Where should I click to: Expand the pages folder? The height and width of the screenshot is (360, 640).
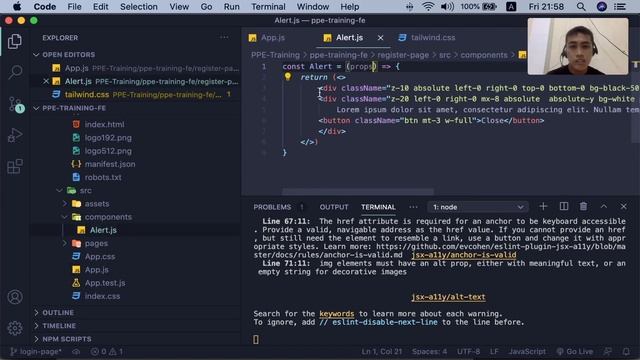(x=96, y=243)
